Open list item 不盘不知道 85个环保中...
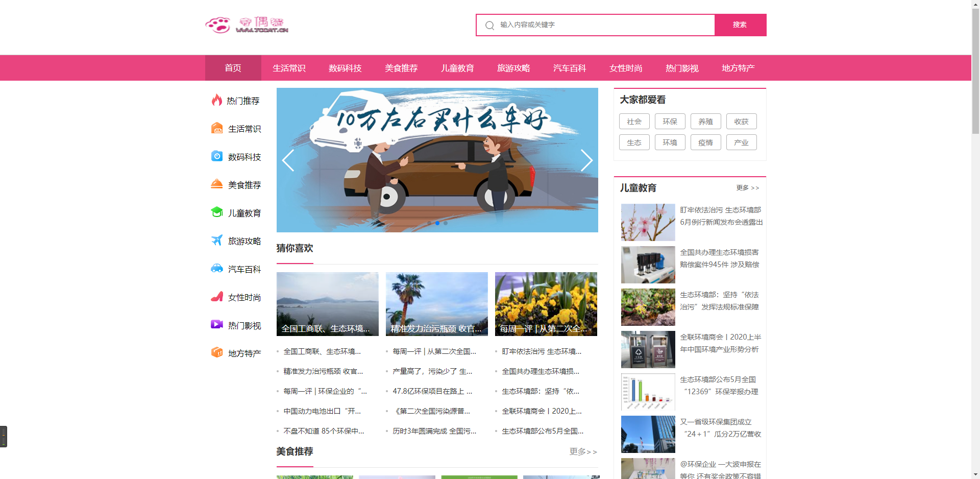The image size is (980, 479). (x=324, y=431)
